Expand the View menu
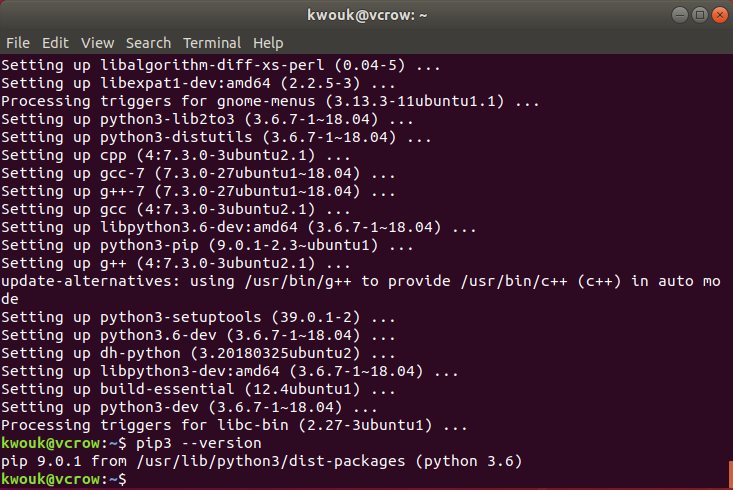The width and height of the screenshot is (733, 490). (97, 43)
